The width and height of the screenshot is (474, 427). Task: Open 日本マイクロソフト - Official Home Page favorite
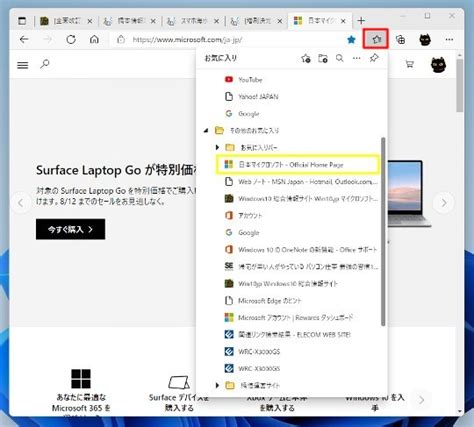click(298, 164)
